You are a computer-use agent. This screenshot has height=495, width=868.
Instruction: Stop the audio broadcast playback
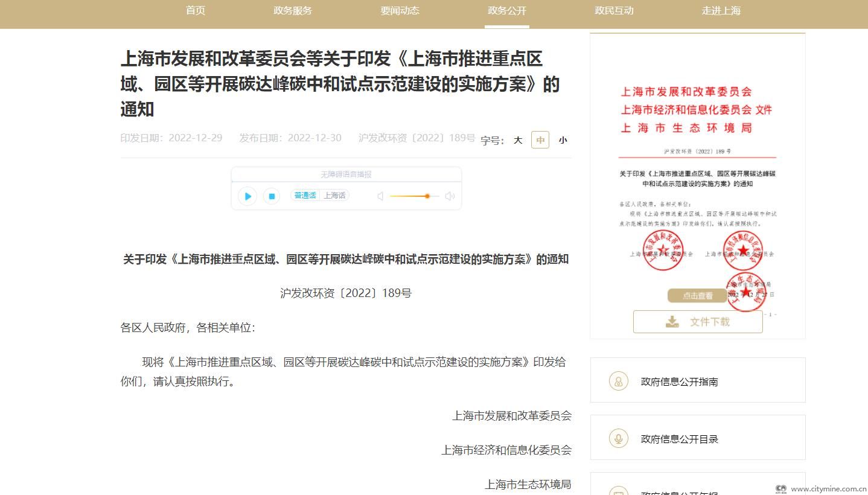[272, 196]
